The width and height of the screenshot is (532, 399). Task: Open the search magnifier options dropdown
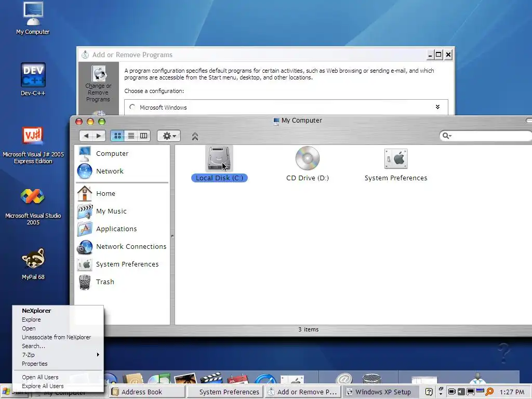coord(447,136)
